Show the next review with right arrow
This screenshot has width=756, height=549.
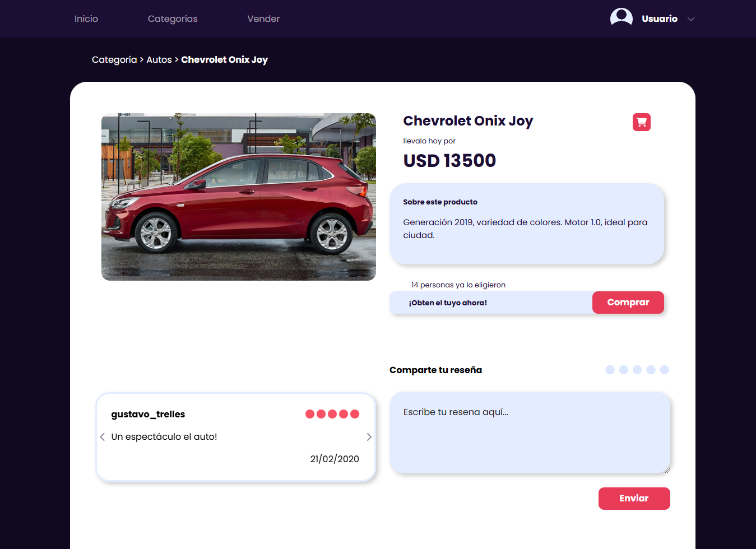point(369,437)
